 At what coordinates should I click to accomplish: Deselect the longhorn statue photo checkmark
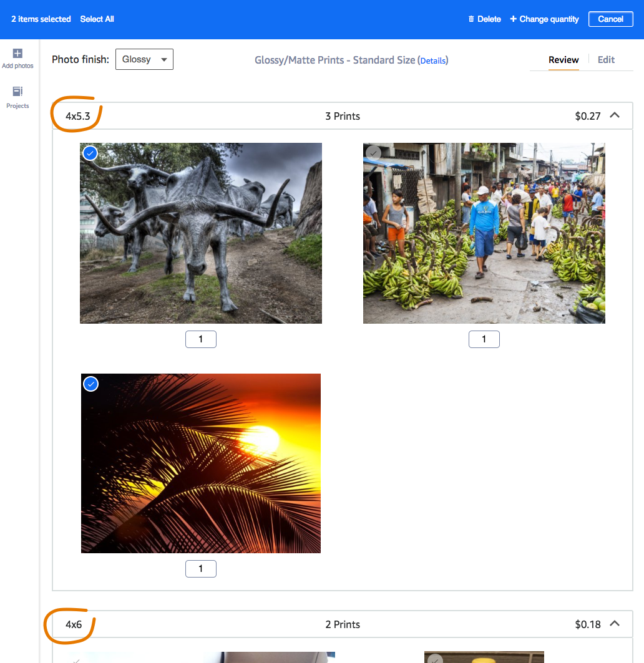(x=90, y=153)
